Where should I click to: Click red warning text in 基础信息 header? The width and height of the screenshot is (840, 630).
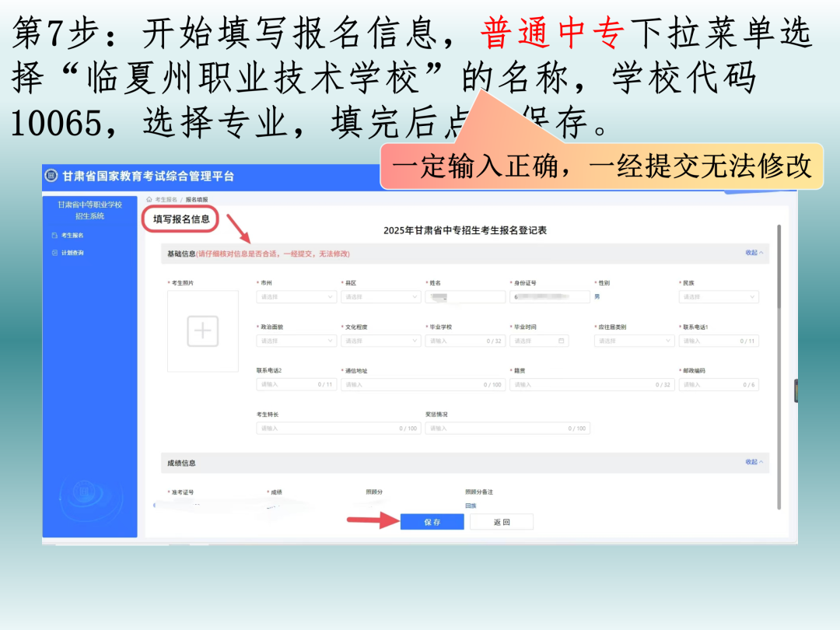[x=273, y=254]
